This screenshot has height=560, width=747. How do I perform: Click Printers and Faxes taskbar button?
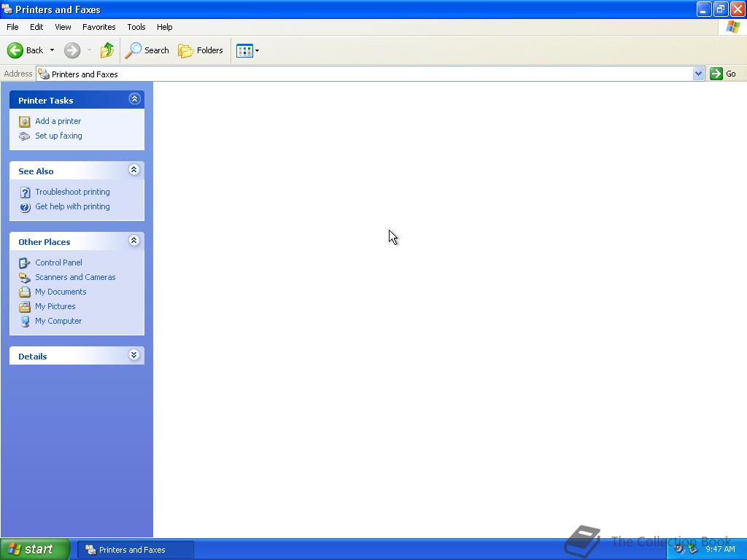135,550
